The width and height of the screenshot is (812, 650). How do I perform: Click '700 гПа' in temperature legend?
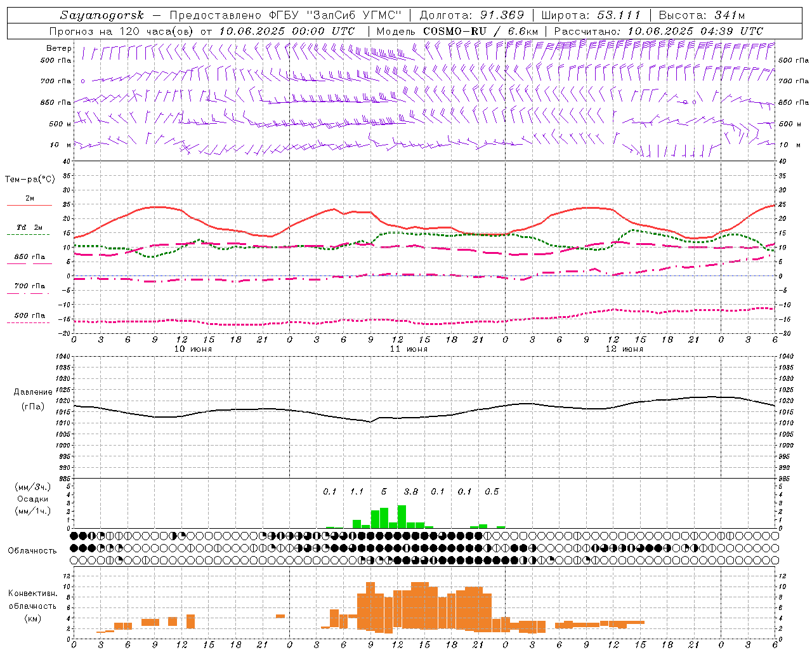point(30,286)
